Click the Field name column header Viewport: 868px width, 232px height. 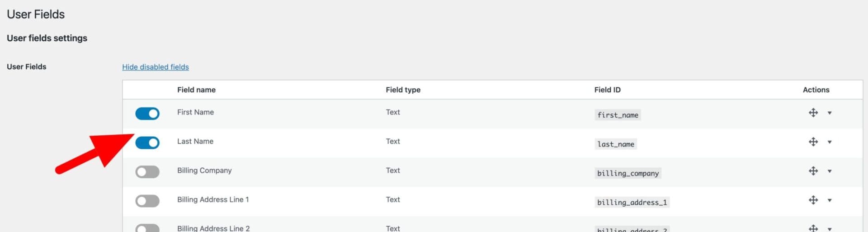pos(196,90)
